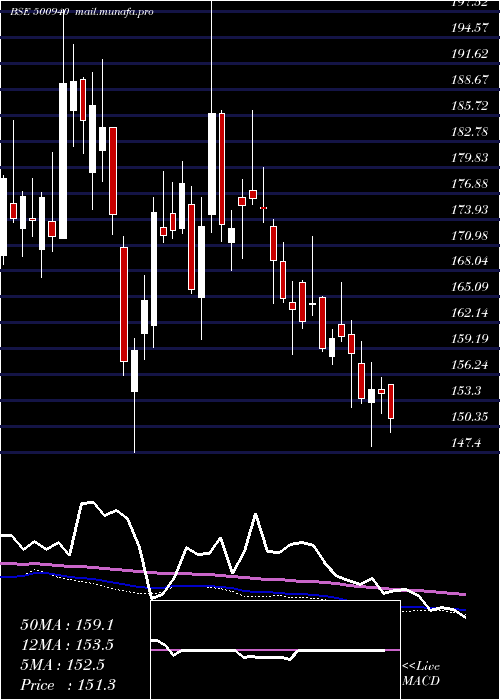Click the 188.67 price axis label
The height and width of the screenshot is (700, 500).
tap(469, 80)
